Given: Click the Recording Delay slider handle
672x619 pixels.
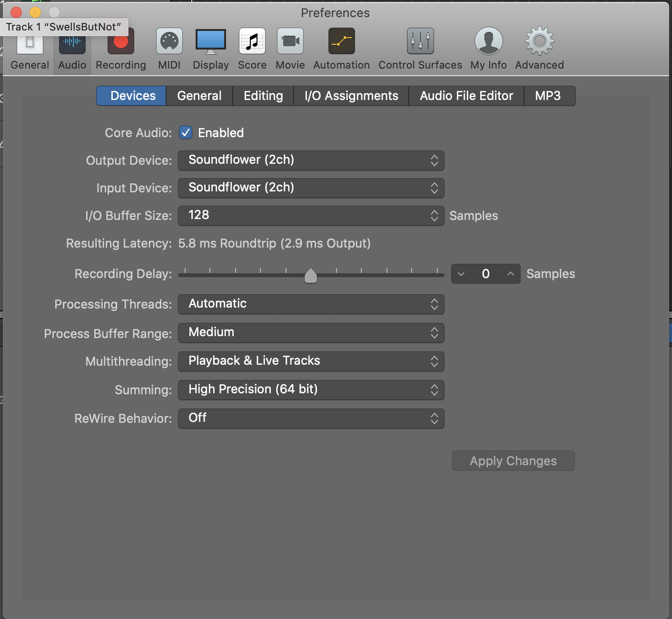Looking at the screenshot, I should point(311,275).
